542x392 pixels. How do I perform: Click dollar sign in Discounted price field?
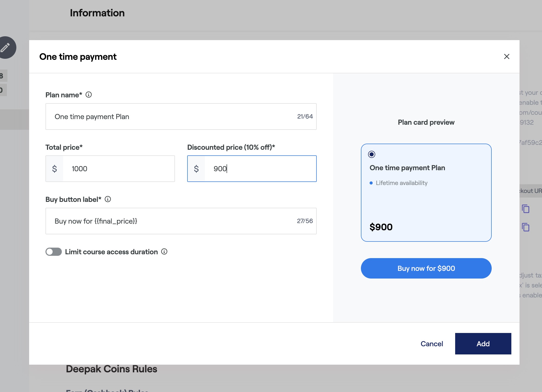point(196,169)
